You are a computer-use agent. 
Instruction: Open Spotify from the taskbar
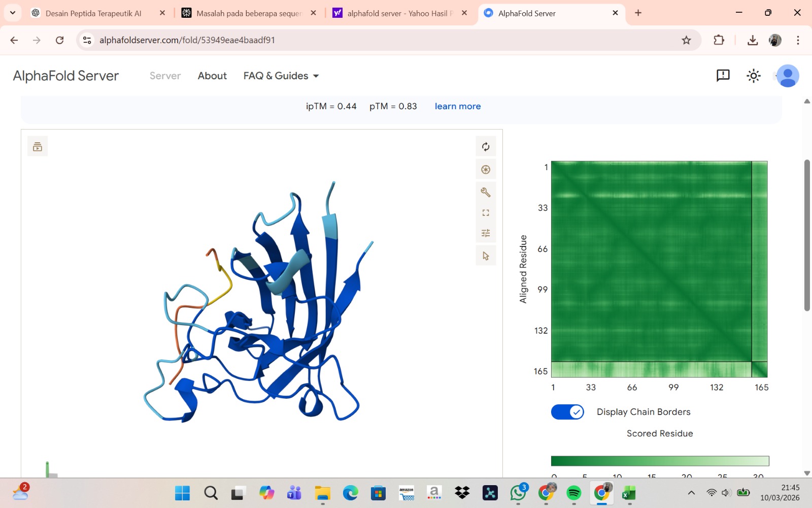pyautogui.click(x=574, y=493)
